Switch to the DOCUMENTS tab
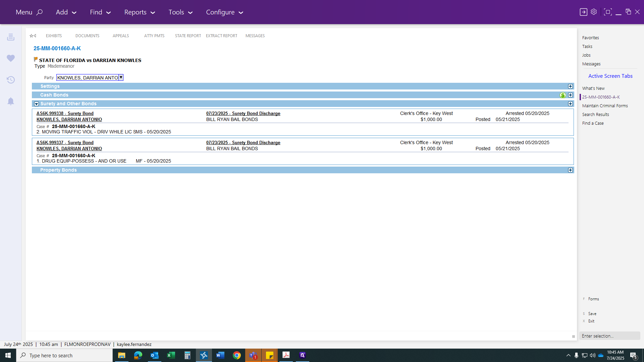Image resolution: width=644 pixels, height=362 pixels. [87, 36]
